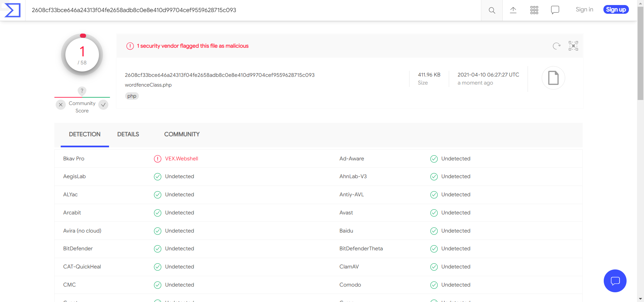
Task: Click BitDefenderTheta undetected check icon
Action: tap(434, 249)
